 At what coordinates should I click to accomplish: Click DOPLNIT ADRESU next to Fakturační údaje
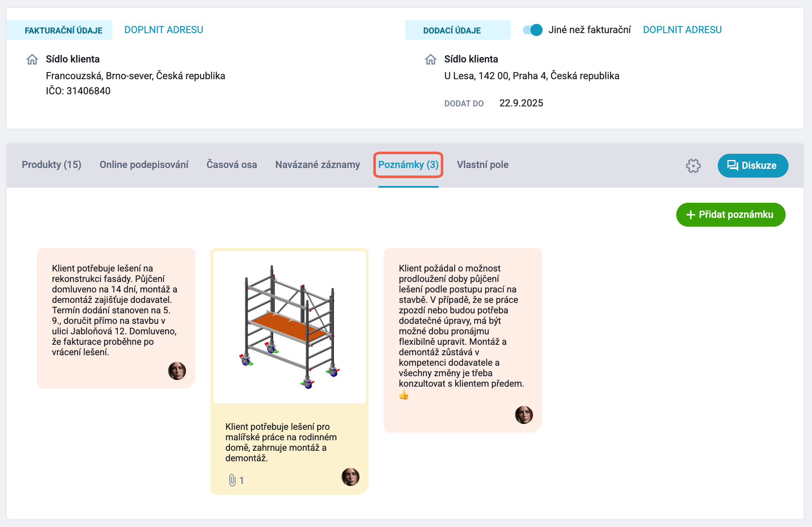pos(164,30)
